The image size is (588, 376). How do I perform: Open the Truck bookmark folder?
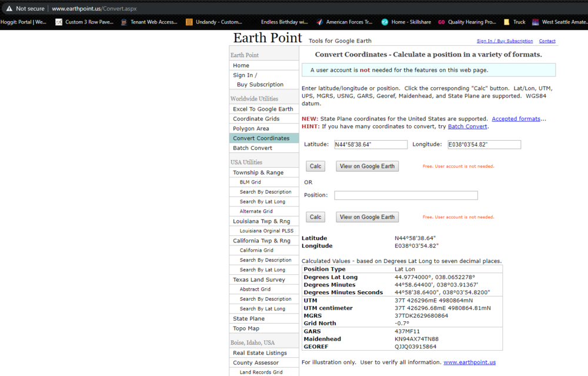point(514,22)
